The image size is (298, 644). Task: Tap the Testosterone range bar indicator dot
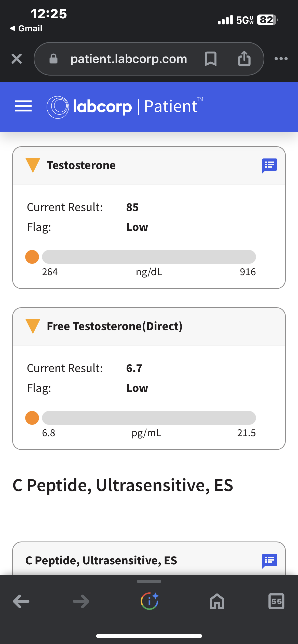[32, 257]
